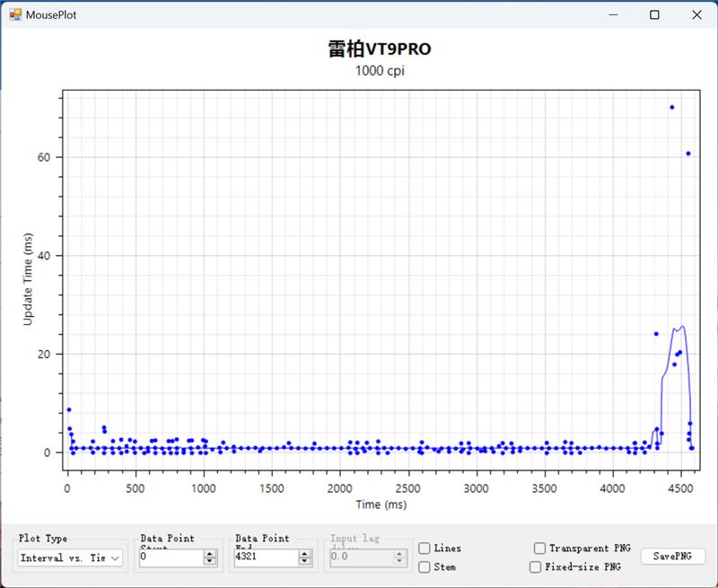Toggle the Transparent PNG checkbox
The height and width of the screenshot is (588, 718).
[x=539, y=549]
